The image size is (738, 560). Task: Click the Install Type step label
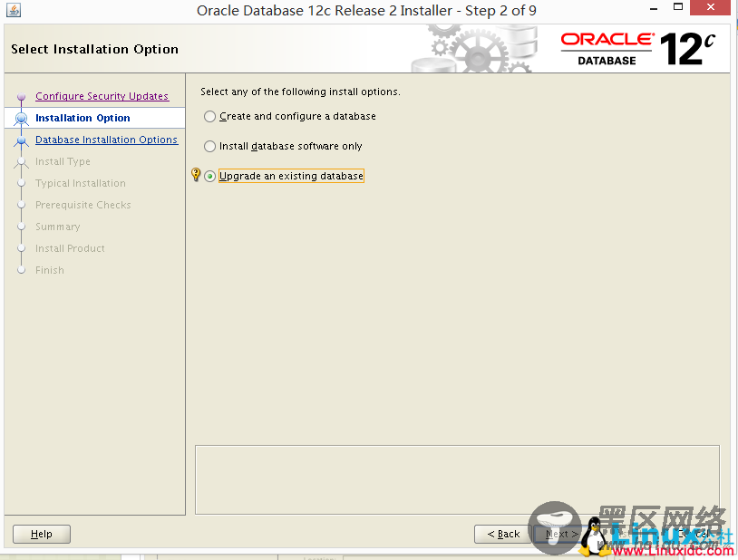point(63,161)
